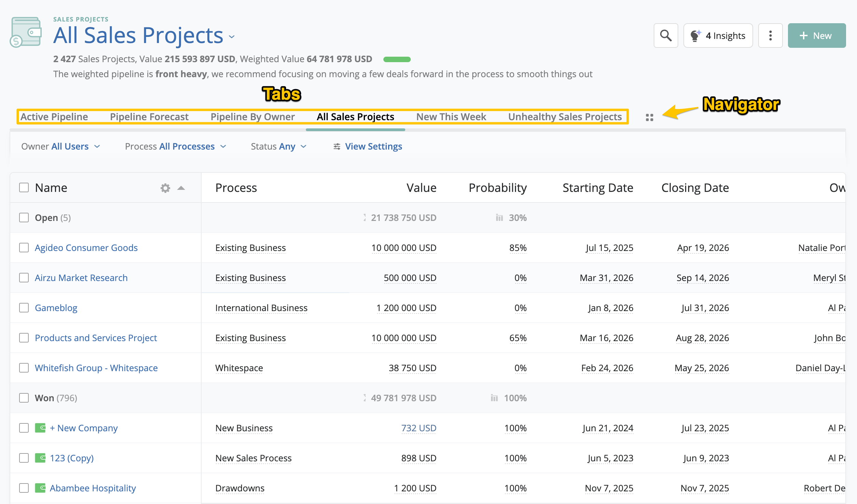Click the green pipeline health bar
This screenshot has height=504, width=857.
397,59
